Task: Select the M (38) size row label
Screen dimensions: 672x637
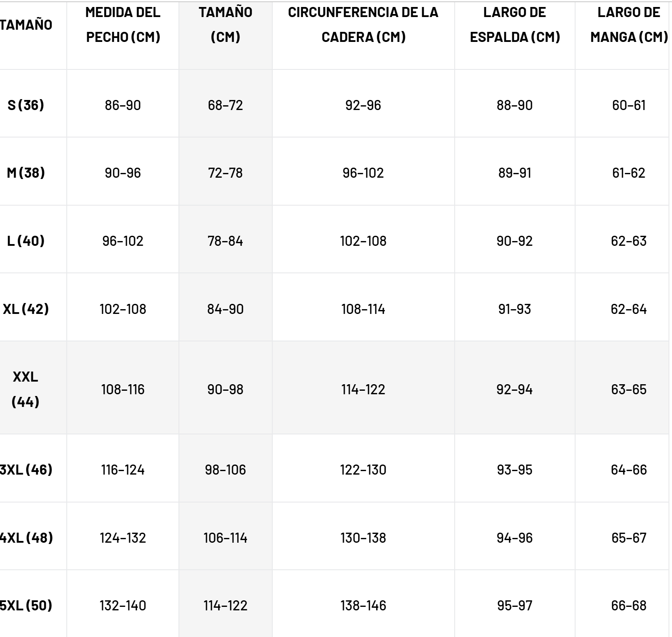Action: 26,173
